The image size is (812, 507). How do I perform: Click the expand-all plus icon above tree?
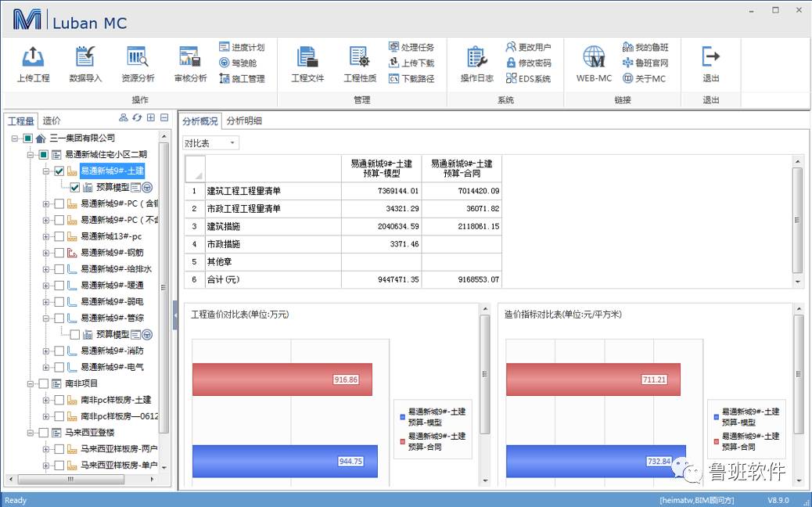tap(151, 118)
